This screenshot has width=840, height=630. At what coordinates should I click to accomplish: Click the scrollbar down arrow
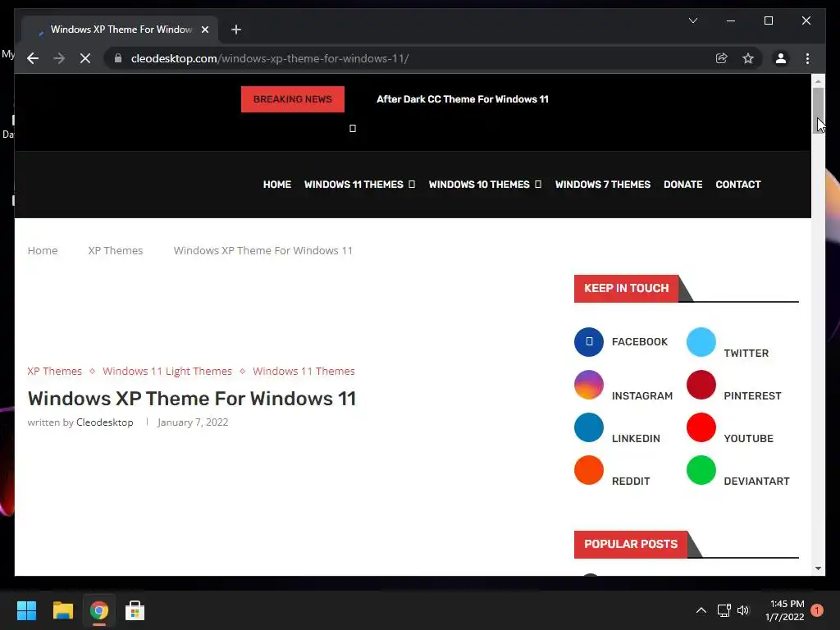click(818, 568)
